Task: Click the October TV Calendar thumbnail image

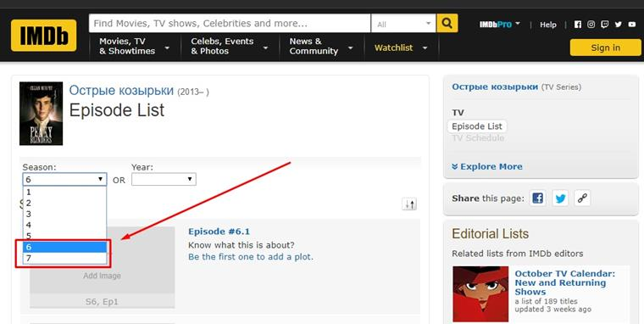Action: [480, 294]
